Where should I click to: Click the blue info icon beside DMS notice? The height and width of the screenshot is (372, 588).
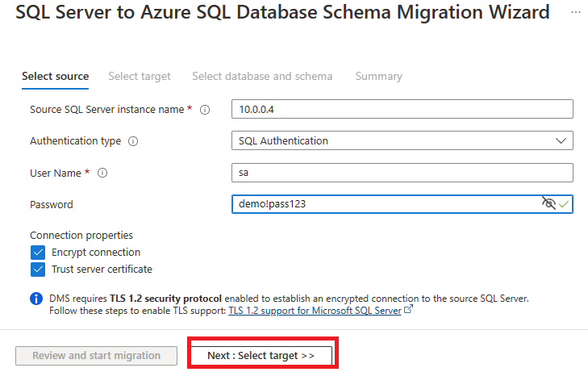[36, 299]
